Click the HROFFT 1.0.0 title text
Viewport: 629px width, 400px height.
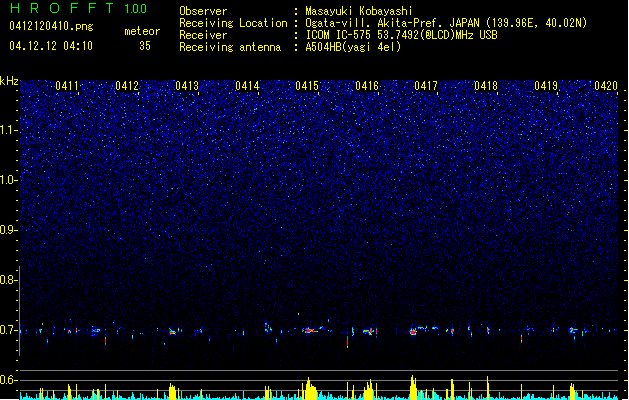coord(79,8)
